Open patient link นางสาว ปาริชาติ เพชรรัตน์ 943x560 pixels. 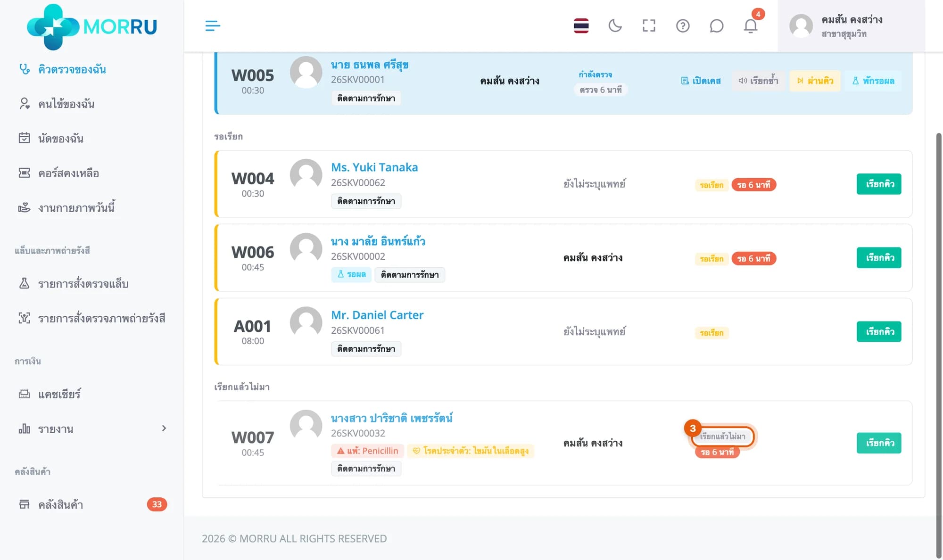[x=392, y=418]
